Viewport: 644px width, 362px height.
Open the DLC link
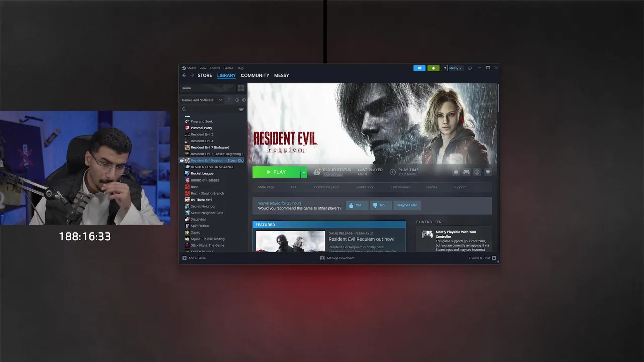294,187
